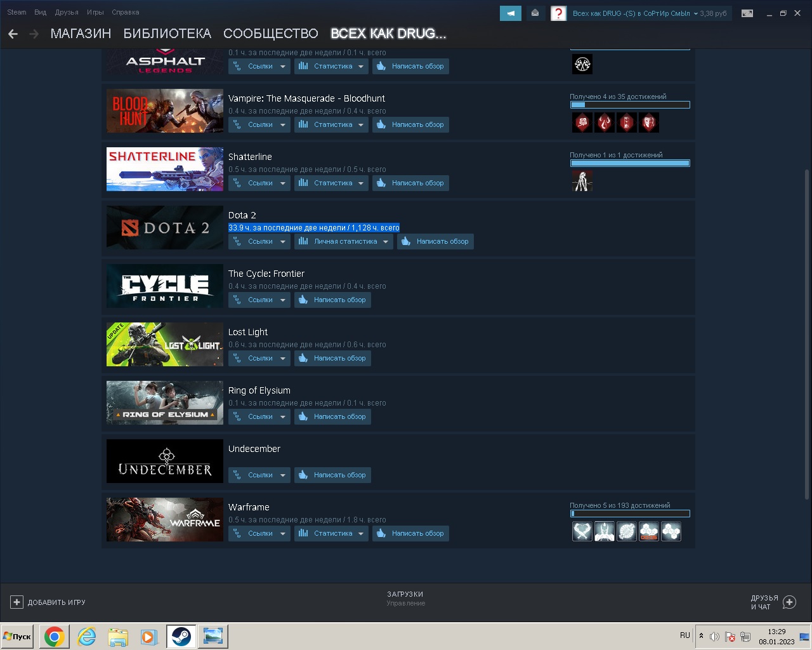Show hidden tray icons arrow
This screenshot has height=650, width=812.
tap(701, 636)
